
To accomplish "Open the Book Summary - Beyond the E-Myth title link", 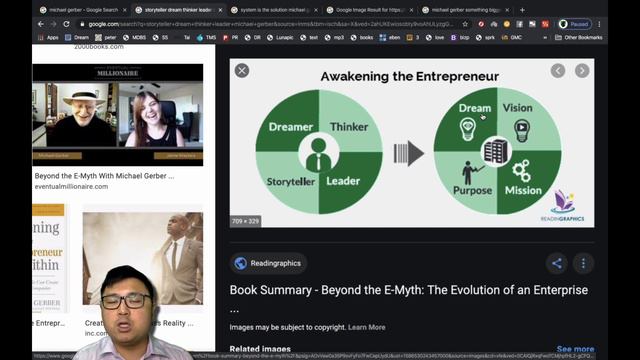I will point(409,290).
